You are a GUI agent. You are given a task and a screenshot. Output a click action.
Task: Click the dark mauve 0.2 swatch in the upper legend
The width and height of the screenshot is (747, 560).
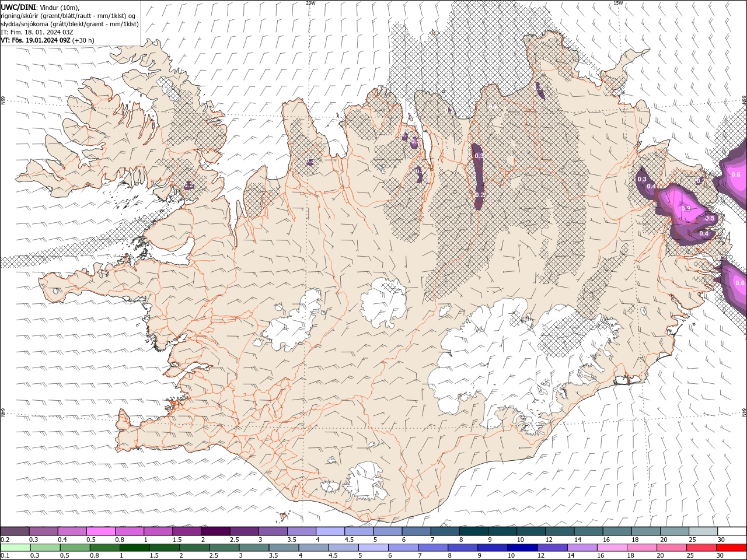click(x=15, y=531)
